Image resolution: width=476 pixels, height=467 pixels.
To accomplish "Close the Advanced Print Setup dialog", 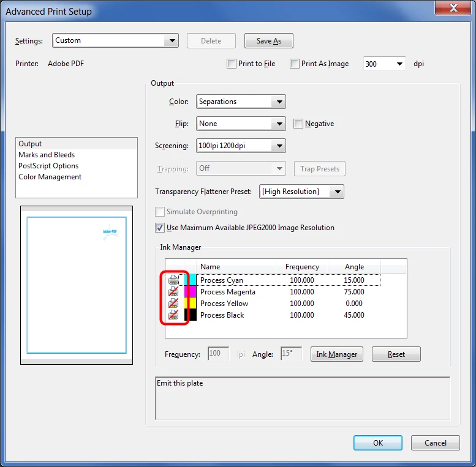I will [x=453, y=7].
